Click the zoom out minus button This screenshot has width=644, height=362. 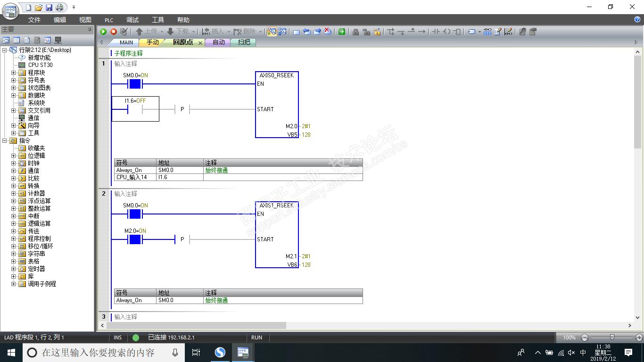click(x=585, y=337)
